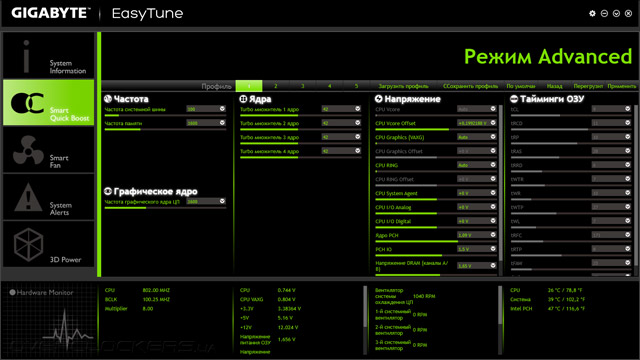Click По умолчанию button
640x360 pixels.
[521, 86]
